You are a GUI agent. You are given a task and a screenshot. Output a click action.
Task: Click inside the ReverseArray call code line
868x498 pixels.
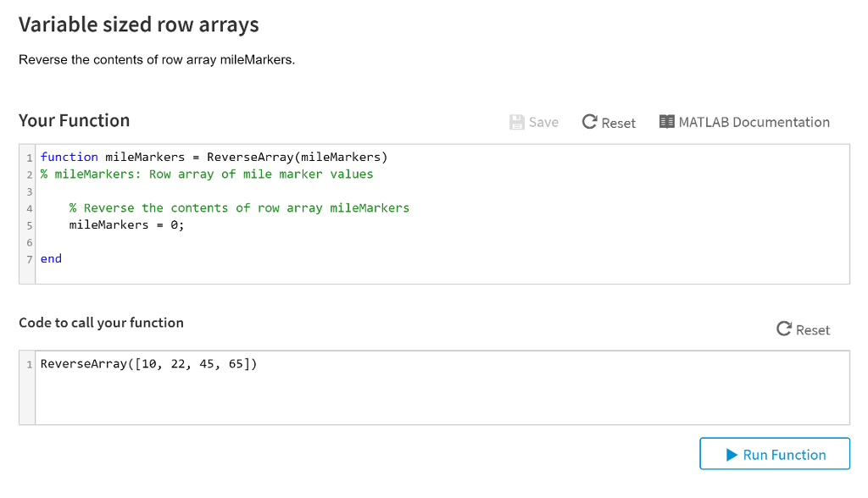pos(148,364)
